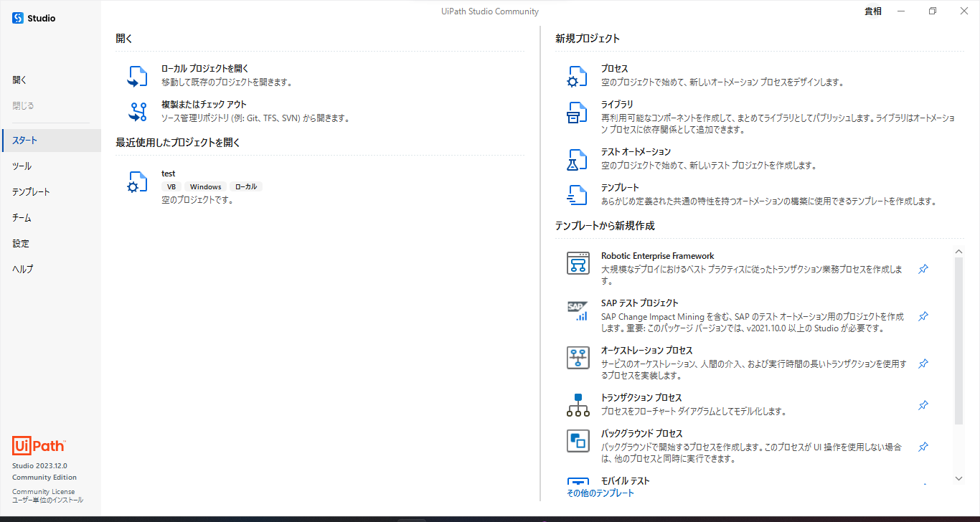Click the Studio logo icon
Viewport: 980px width, 522px height.
pos(18,18)
